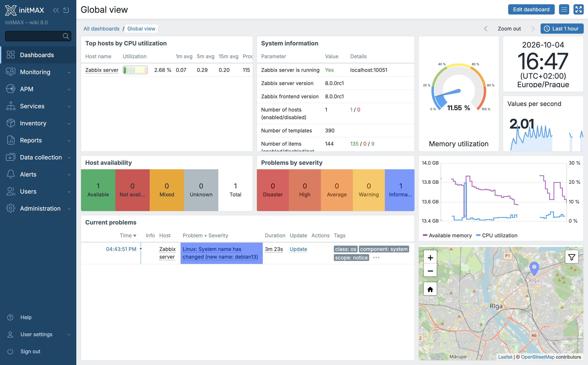The image size is (588, 365).
Task: Click the Edit dashboard button
Action: [x=531, y=9]
